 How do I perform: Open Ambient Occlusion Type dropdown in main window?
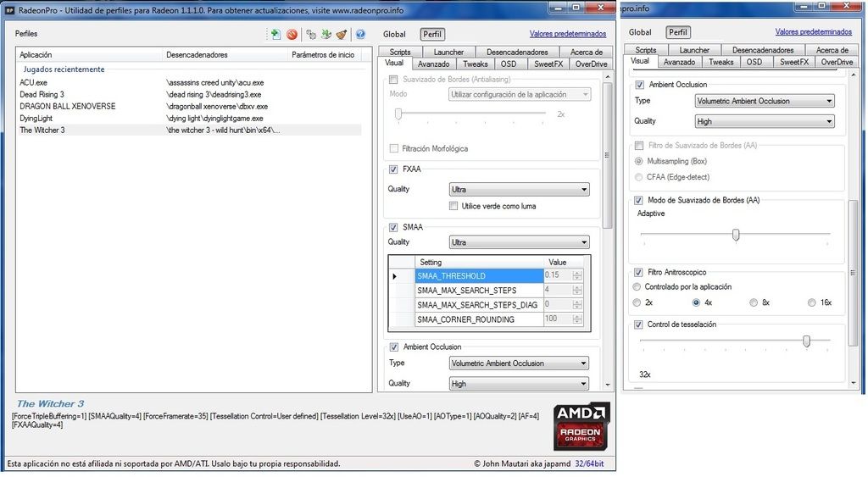519,363
